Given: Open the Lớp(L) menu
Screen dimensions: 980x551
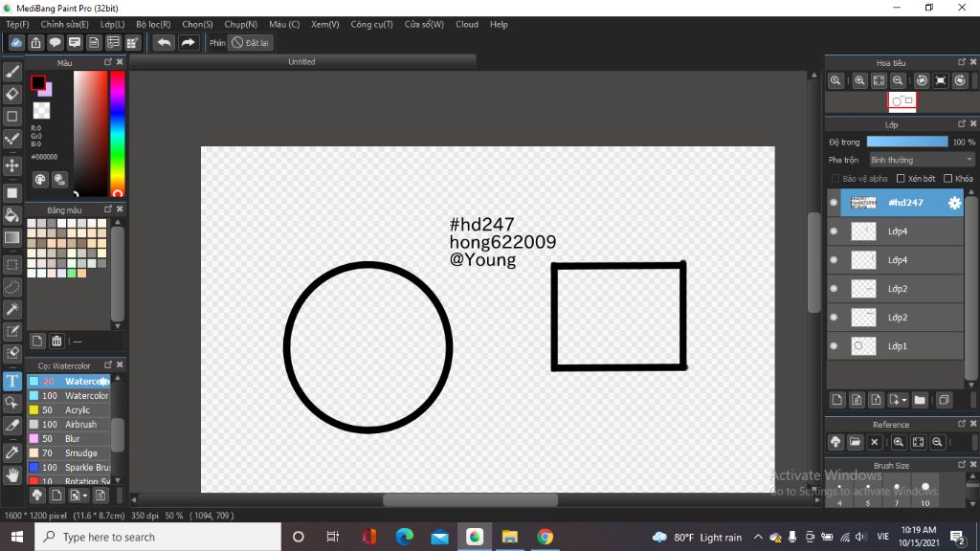Looking at the screenshot, I should point(113,24).
